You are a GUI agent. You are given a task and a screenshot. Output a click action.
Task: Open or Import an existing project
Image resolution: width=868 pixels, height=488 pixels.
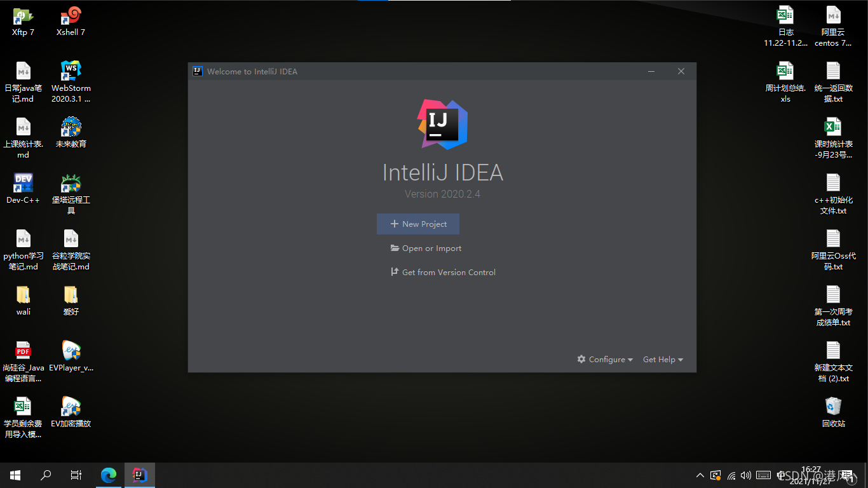pyautogui.click(x=426, y=248)
